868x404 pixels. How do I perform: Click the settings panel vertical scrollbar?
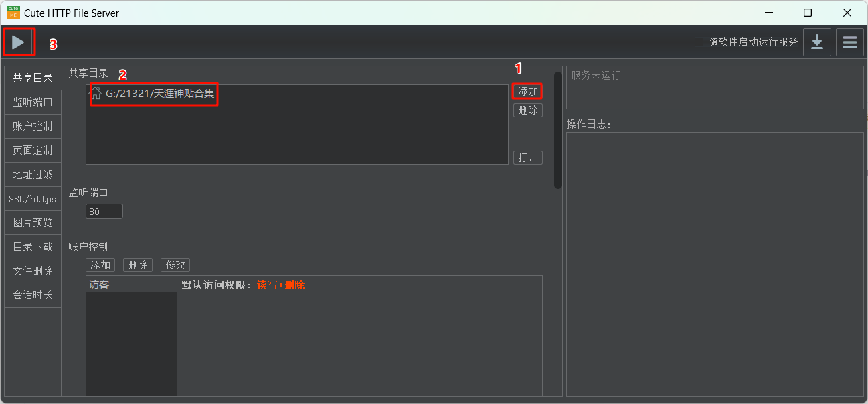point(558,131)
